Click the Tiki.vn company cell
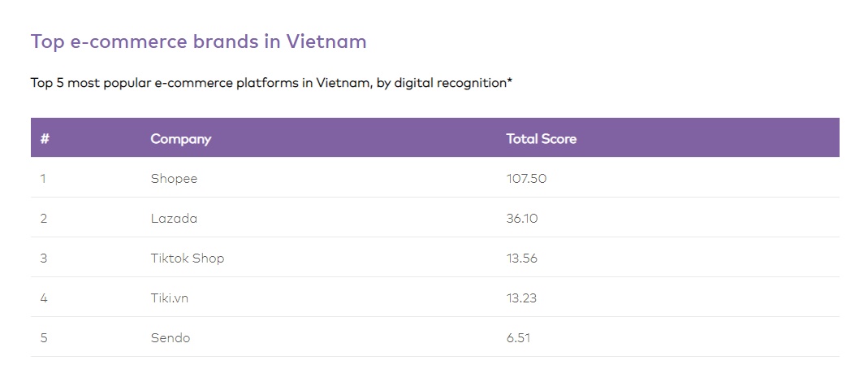This screenshot has width=868, height=378. coord(170,298)
